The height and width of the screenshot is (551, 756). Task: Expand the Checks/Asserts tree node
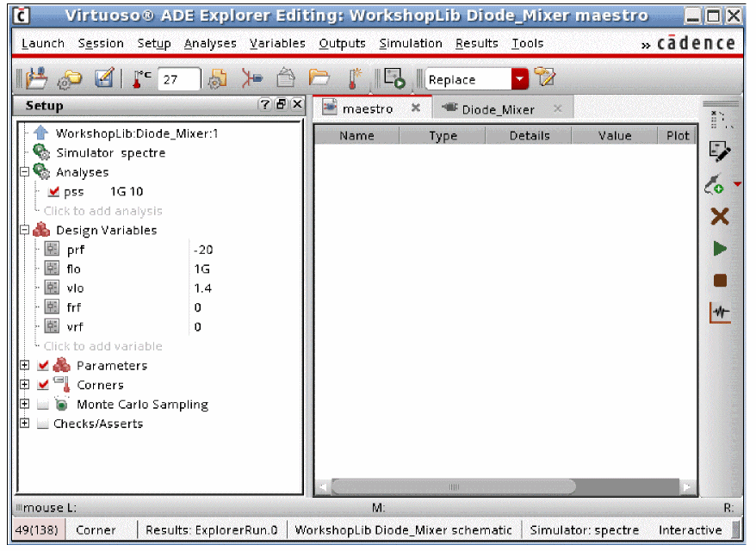(x=25, y=424)
